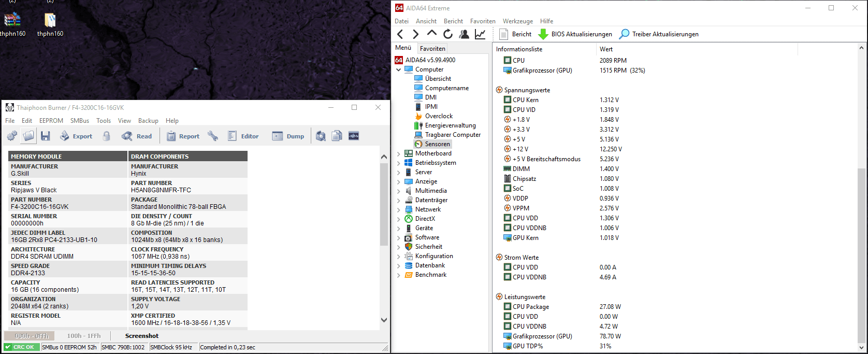Image resolution: width=868 pixels, height=354 pixels.
Task: Open the Backup menu in Thaiphoon Burner
Action: pos(148,121)
